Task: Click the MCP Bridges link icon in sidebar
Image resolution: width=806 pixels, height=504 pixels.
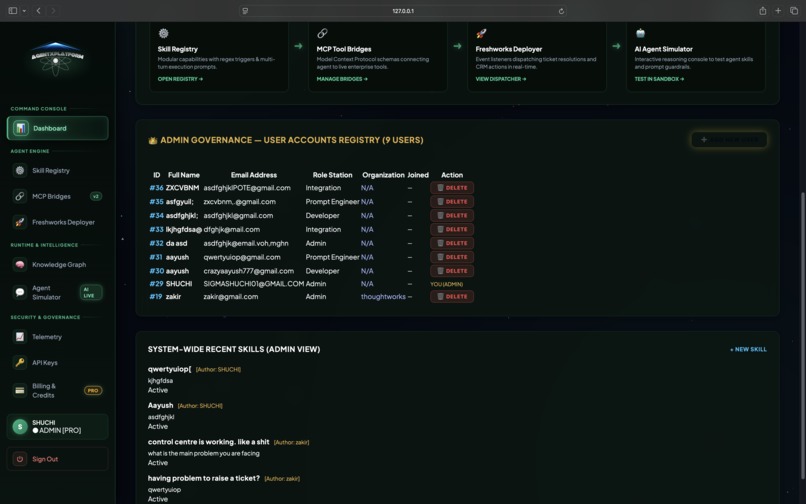Action: 20,196
